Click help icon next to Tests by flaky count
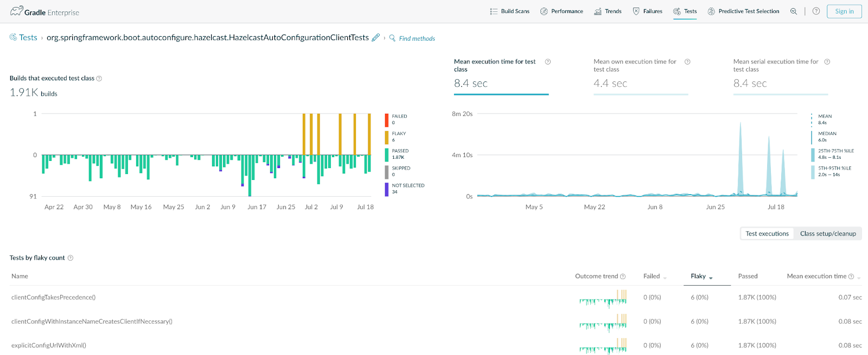Screen dimensions: 868x355 (71, 258)
